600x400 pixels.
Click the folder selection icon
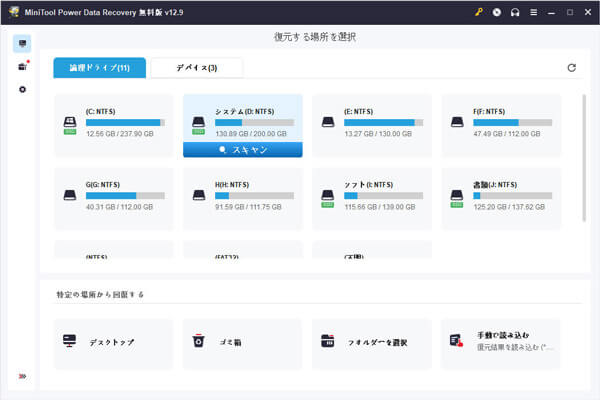328,341
